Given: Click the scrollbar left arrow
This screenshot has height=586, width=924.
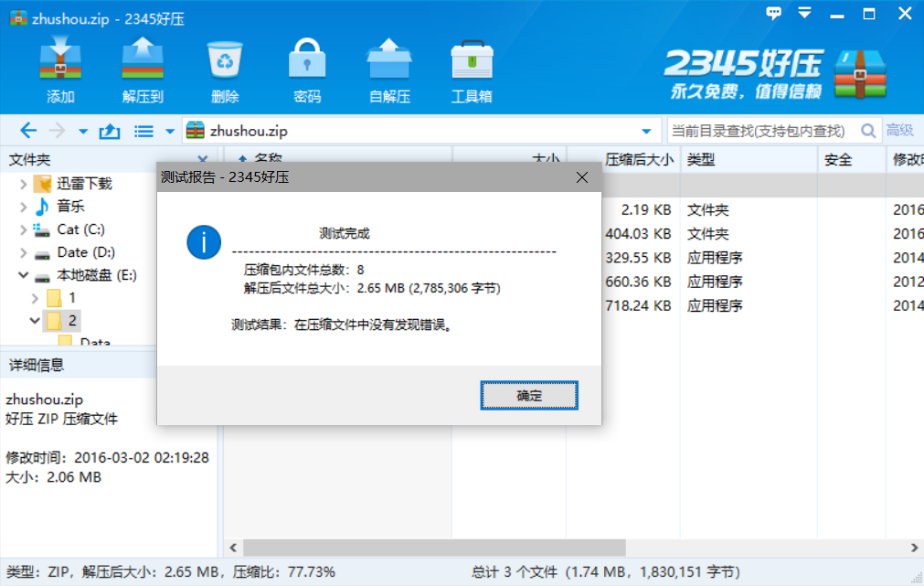Looking at the screenshot, I should click(233, 548).
